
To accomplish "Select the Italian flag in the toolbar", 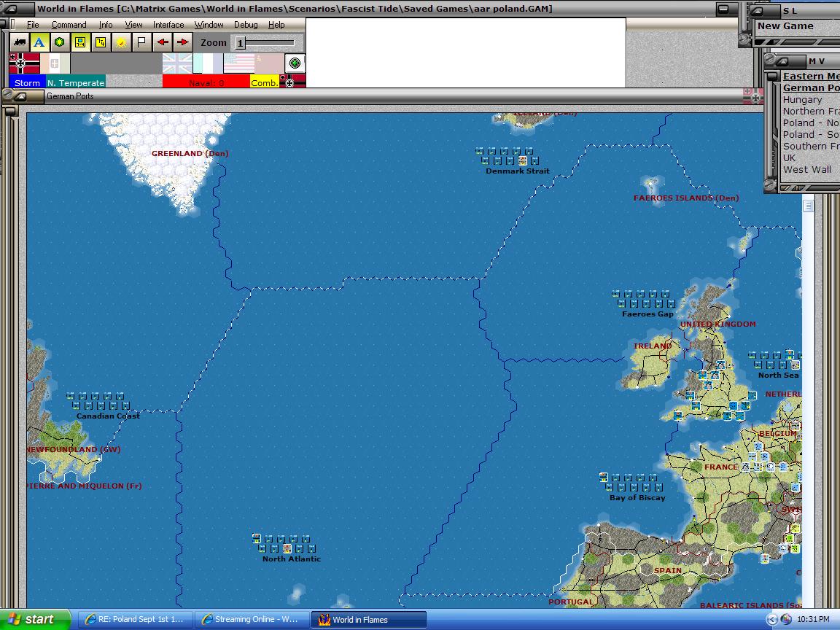I will coord(55,63).
